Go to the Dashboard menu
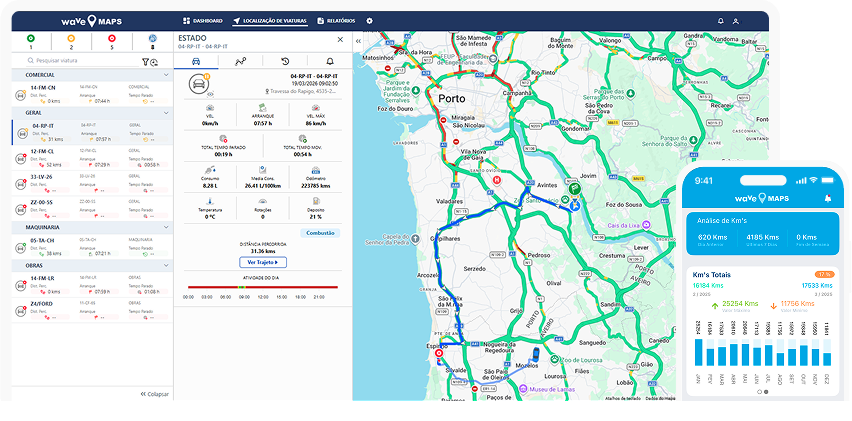Screen dimensions: 852x421 click(x=203, y=21)
